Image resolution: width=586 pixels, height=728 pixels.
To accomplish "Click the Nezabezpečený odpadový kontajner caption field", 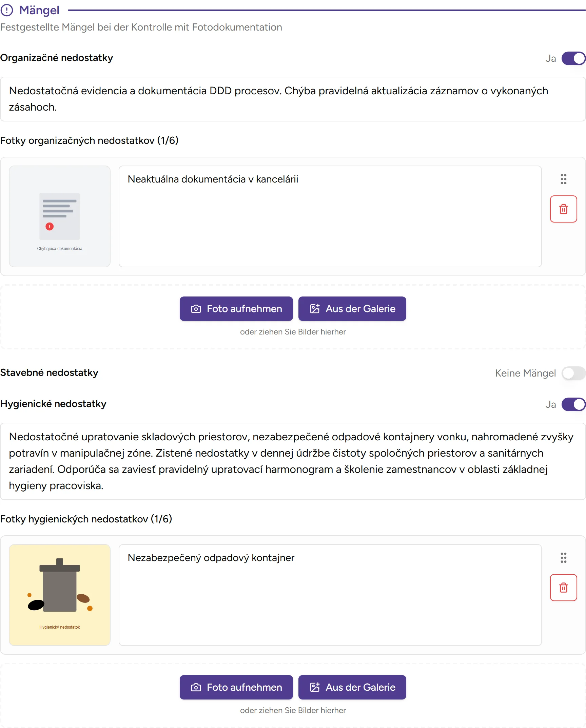I will (x=330, y=595).
